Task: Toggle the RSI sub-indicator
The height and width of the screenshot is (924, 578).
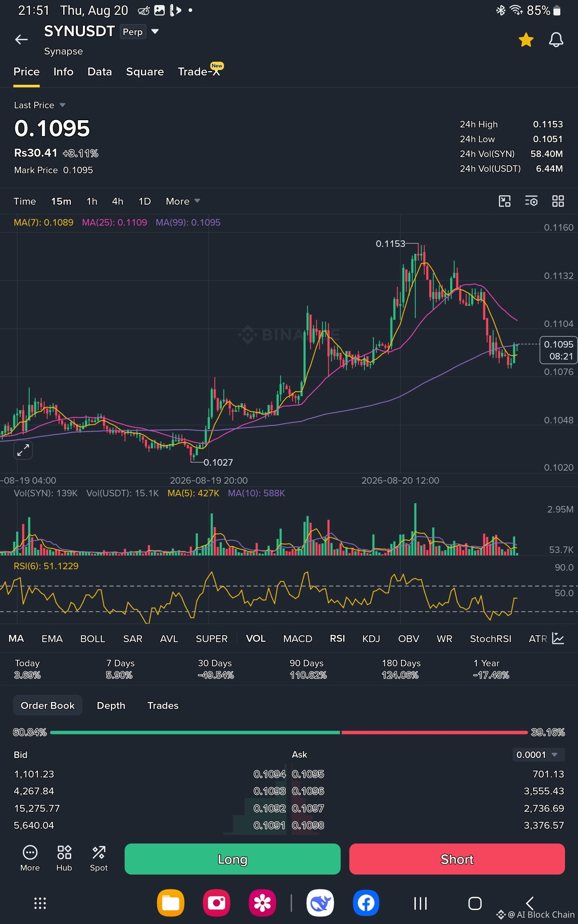Action: [x=337, y=639]
